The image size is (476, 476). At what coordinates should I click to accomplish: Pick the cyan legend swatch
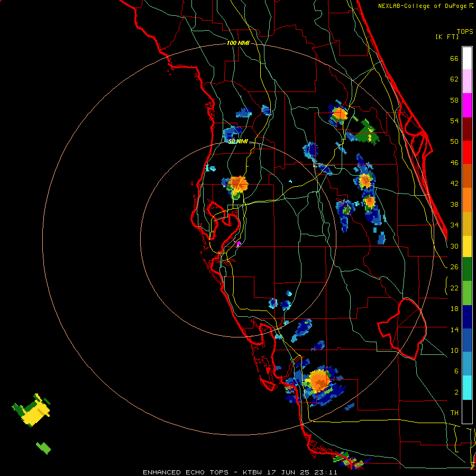click(467, 388)
